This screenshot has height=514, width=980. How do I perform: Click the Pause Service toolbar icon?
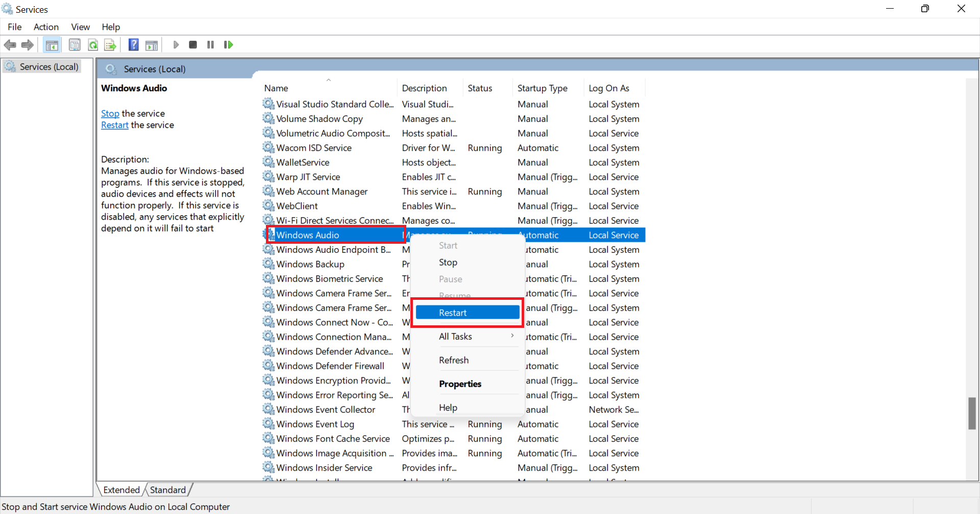210,45
